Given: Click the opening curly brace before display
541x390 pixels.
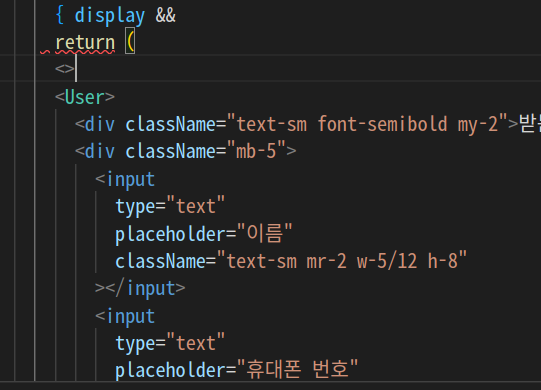Looking at the screenshot, I should (60, 15).
